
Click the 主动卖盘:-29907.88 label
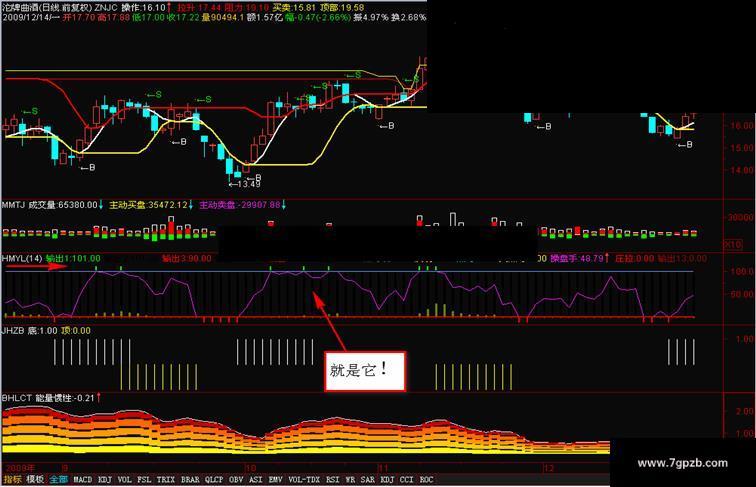pos(240,205)
